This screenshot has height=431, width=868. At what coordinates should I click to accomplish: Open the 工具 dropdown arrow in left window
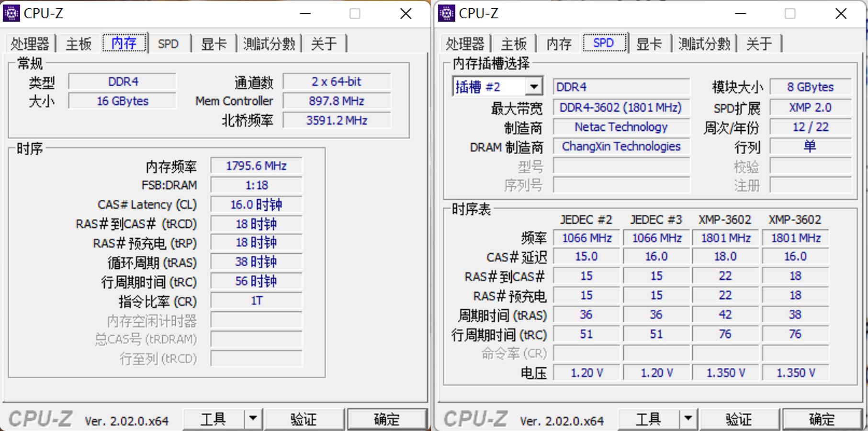254,419
